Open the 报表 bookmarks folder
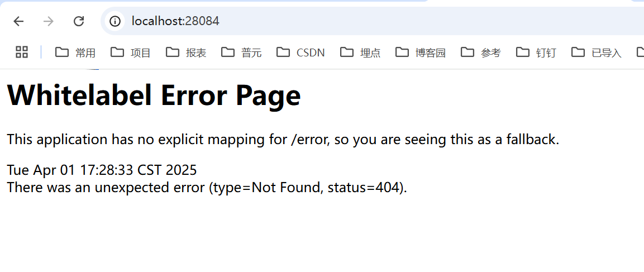 coord(186,53)
